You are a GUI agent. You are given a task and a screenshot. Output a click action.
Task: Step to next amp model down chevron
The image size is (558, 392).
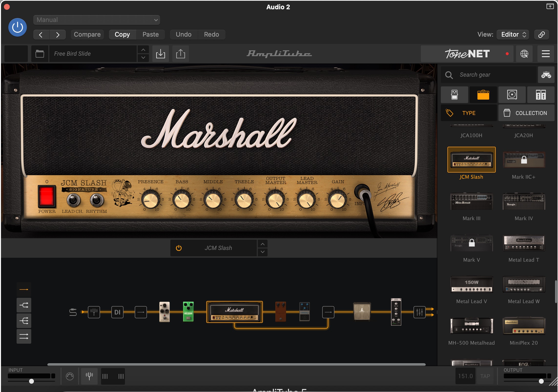coord(263,252)
